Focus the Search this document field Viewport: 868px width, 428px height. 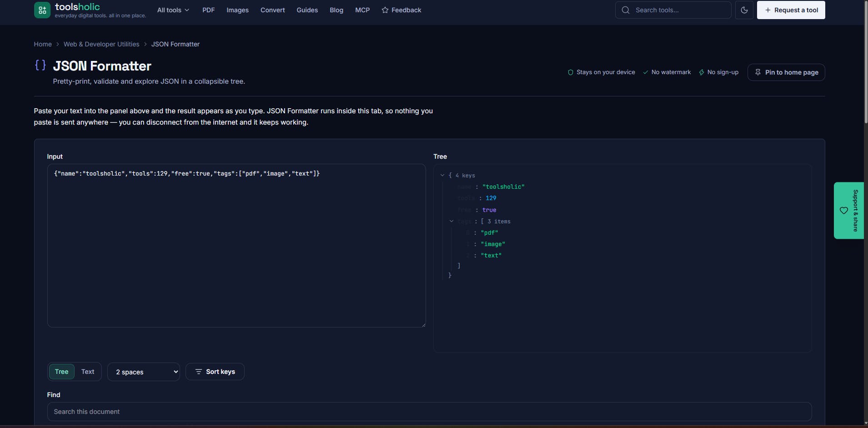click(x=429, y=412)
